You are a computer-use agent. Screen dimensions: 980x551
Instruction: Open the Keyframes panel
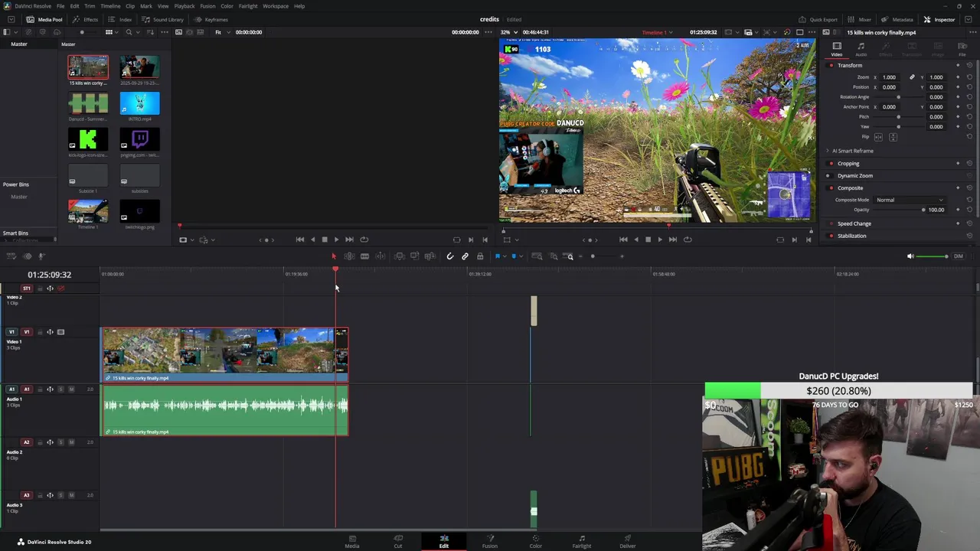click(x=211, y=19)
